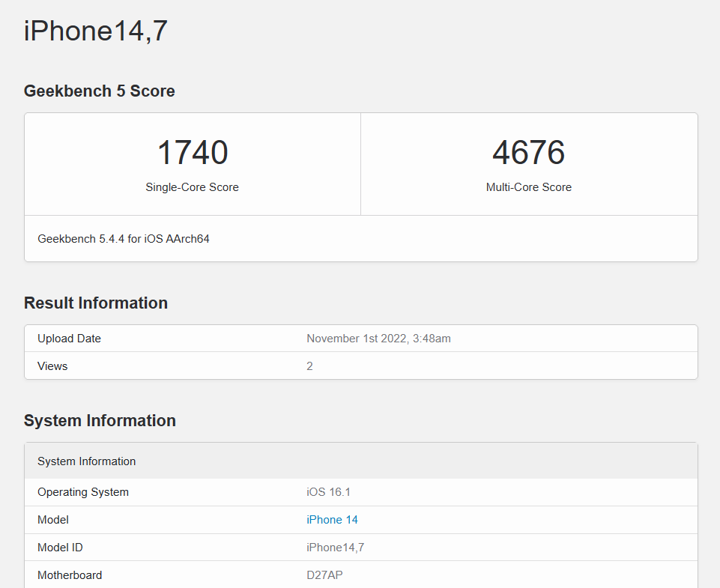Click the System Information table header row
This screenshot has height=588, width=720.
click(87, 461)
